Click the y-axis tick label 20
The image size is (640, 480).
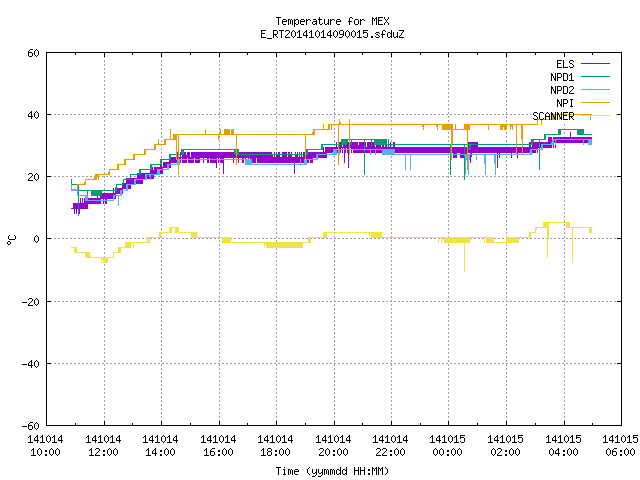tap(33, 177)
